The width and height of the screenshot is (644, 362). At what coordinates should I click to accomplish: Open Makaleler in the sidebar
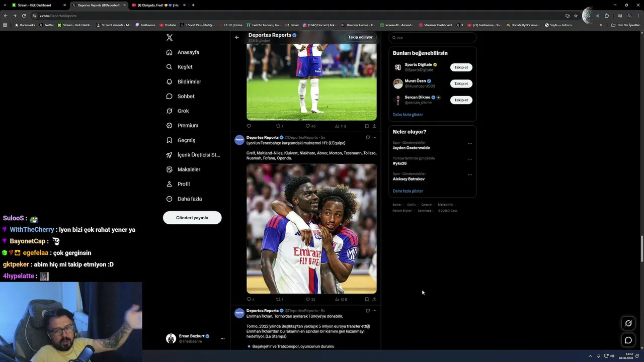[183, 169]
